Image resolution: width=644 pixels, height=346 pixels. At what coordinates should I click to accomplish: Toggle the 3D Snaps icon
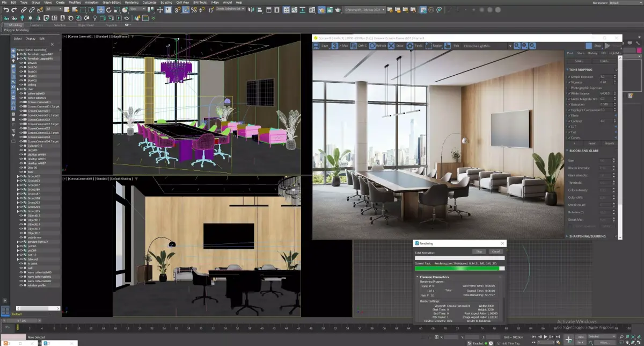(x=177, y=10)
